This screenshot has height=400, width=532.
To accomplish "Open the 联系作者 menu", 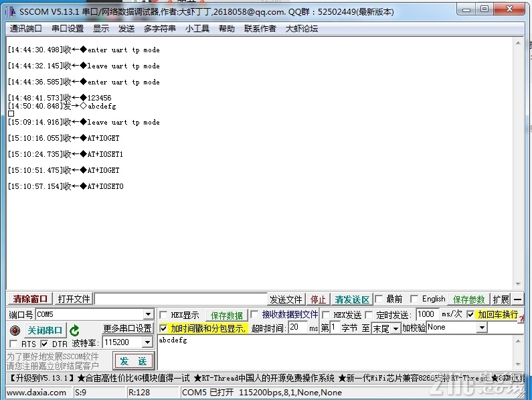I will coord(260,29).
